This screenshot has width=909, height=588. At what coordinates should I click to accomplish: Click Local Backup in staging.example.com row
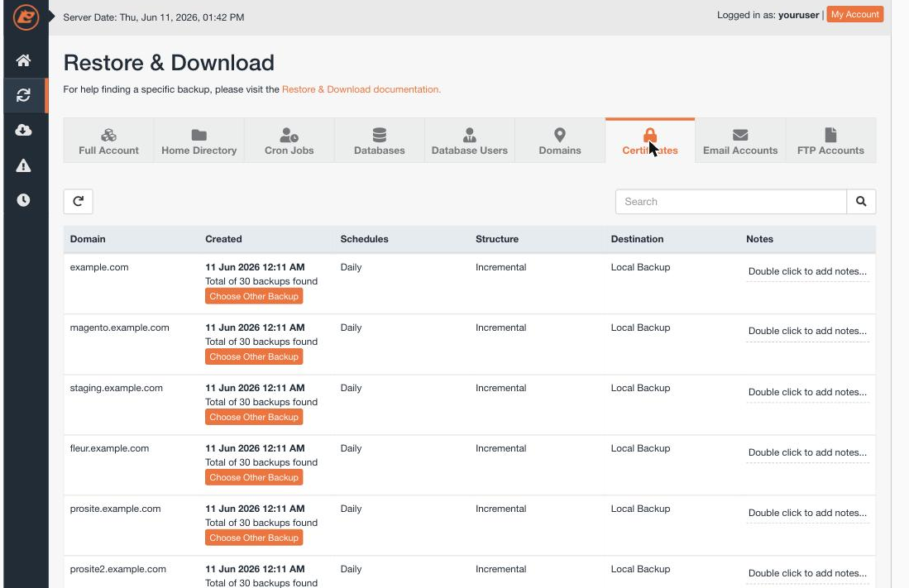point(640,388)
